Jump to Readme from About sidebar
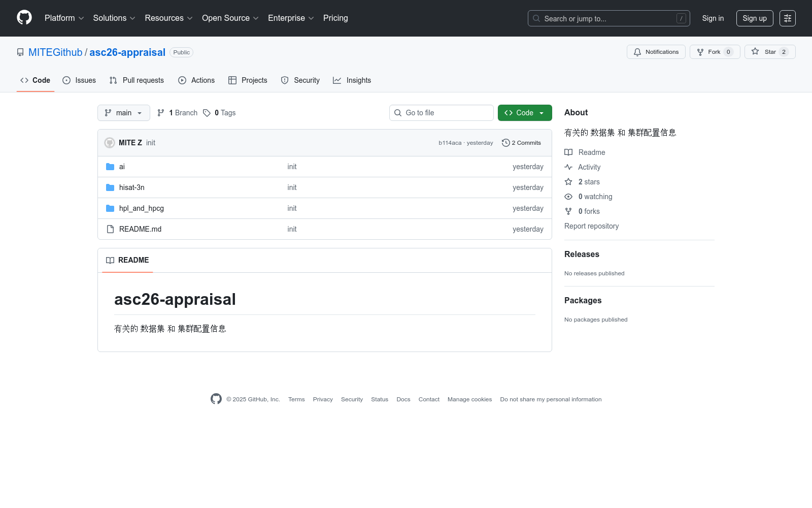The height and width of the screenshot is (508, 812). pyautogui.click(x=585, y=152)
